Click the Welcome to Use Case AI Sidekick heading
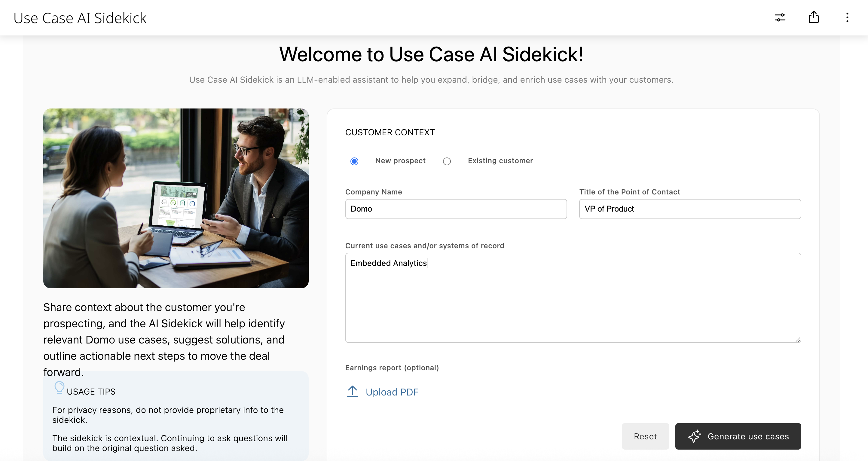The width and height of the screenshot is (868, 461). point(431,54)
